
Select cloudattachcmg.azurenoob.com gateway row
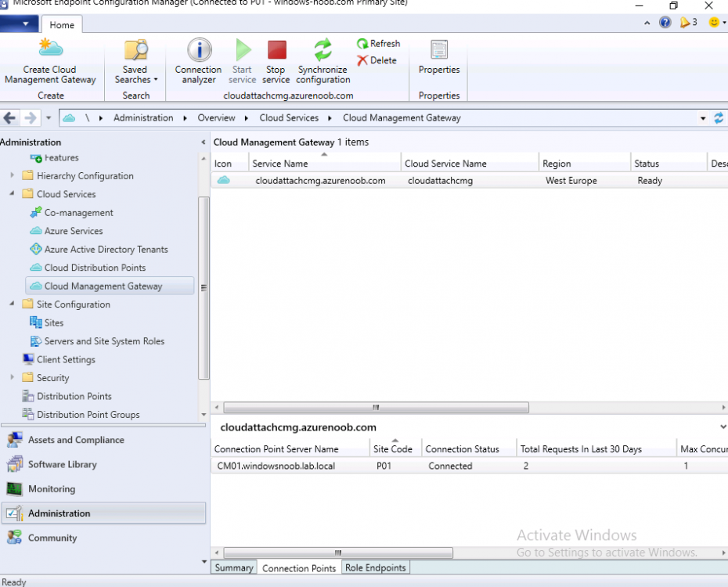click(469, 181)
